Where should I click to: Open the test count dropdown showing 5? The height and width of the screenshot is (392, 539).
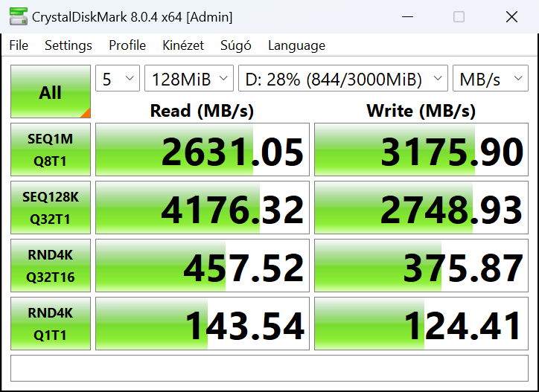coord(118,78)
